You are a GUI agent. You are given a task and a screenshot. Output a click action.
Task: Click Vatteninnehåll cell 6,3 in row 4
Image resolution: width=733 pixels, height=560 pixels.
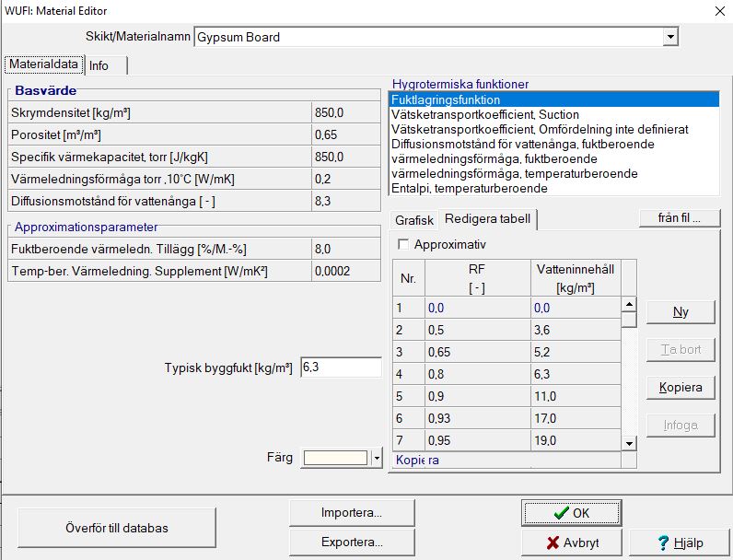point(576,374)
